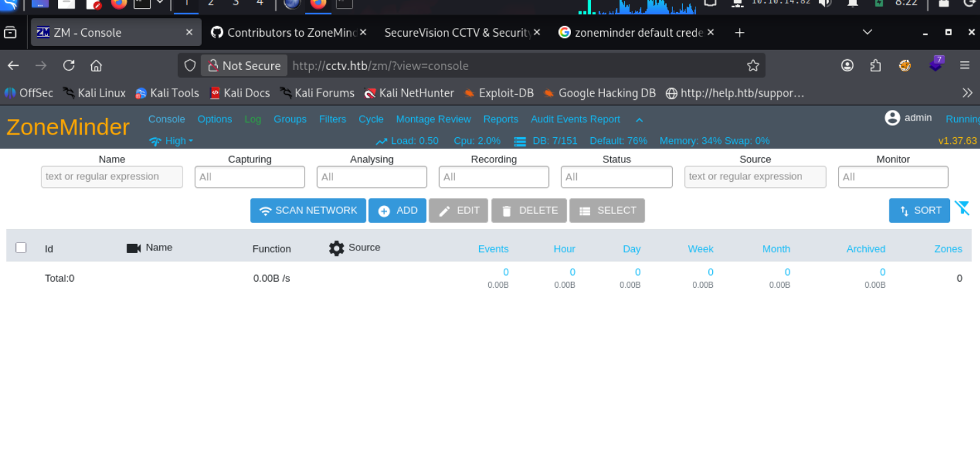Go to Montage Review in navbar
This screenshot has width=980, height=449.
coord(433,119)
